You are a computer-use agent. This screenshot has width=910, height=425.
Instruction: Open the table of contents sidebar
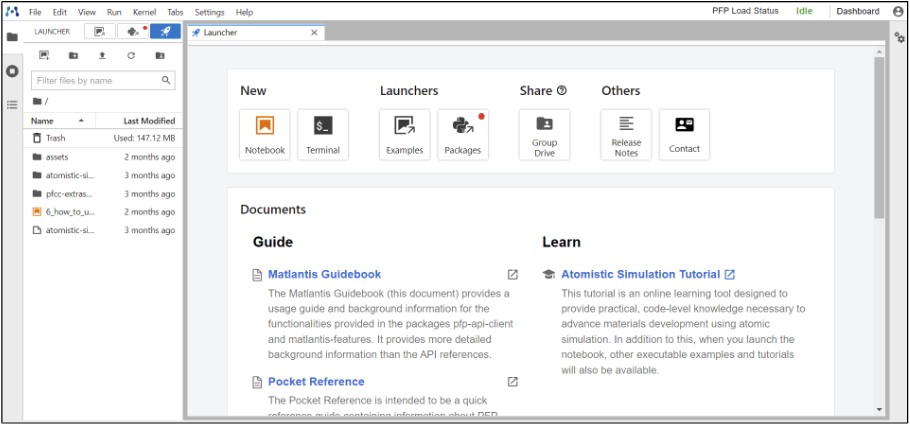(x=12, y=104)
